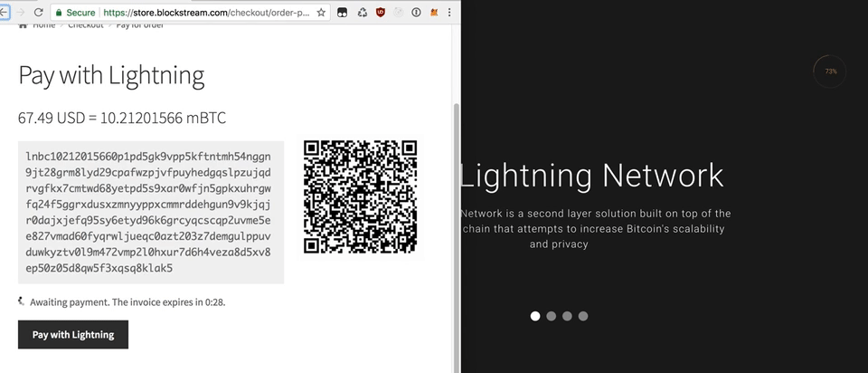Screen dimensions: 868x373
Task: Click the browser back arrow button
Action: 4,12
